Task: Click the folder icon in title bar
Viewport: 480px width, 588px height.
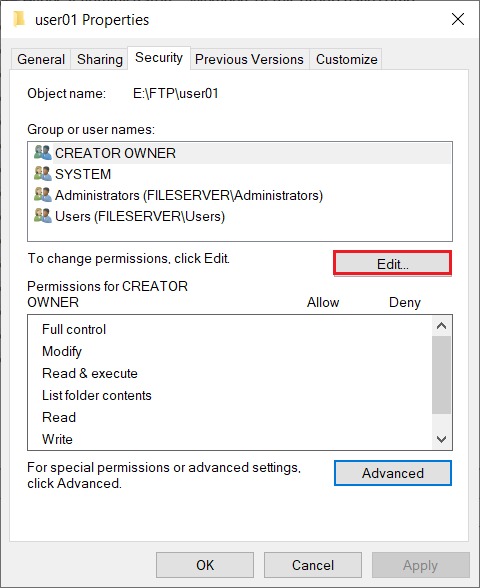Action: pos(18,19)
